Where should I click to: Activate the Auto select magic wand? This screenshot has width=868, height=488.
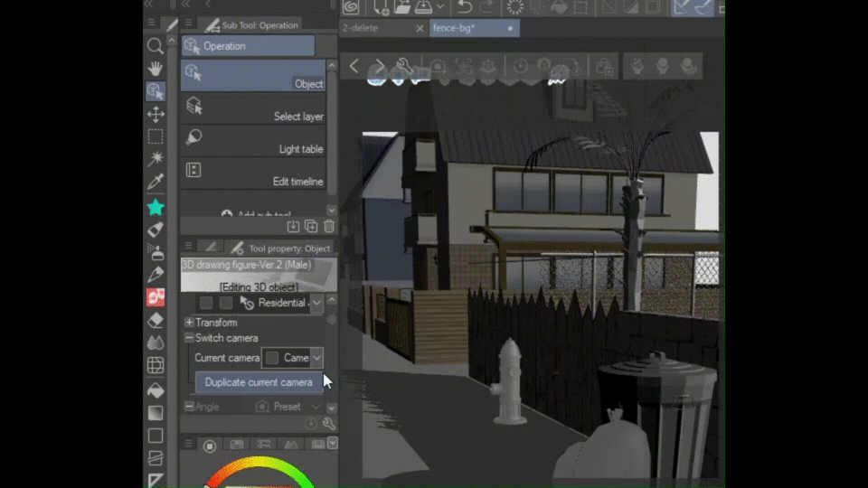coord(156,159)
